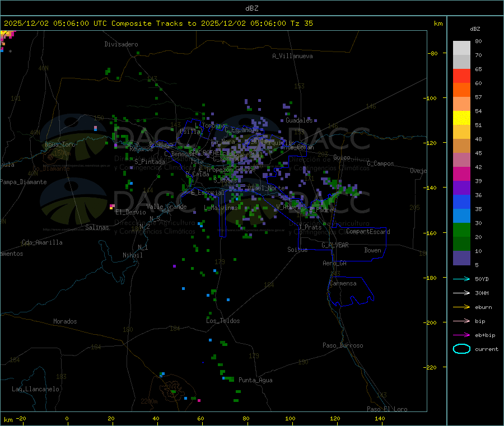Click the -80 km right axis label
The width and height of the screenshot is (504, 426).
pos(432,53)
